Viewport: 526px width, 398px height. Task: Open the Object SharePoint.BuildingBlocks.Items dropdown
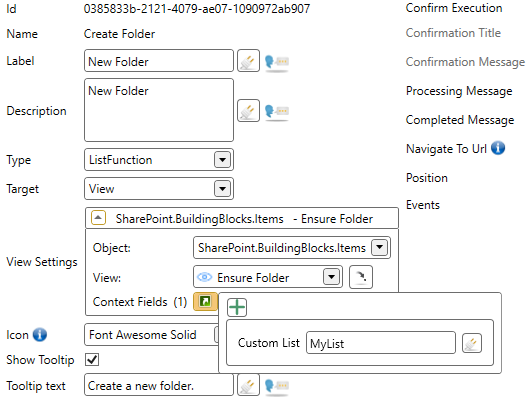[379, 248]
